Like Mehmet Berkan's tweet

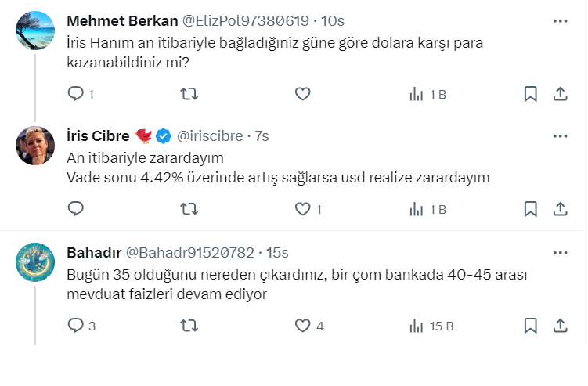click(x=303, y=94)
